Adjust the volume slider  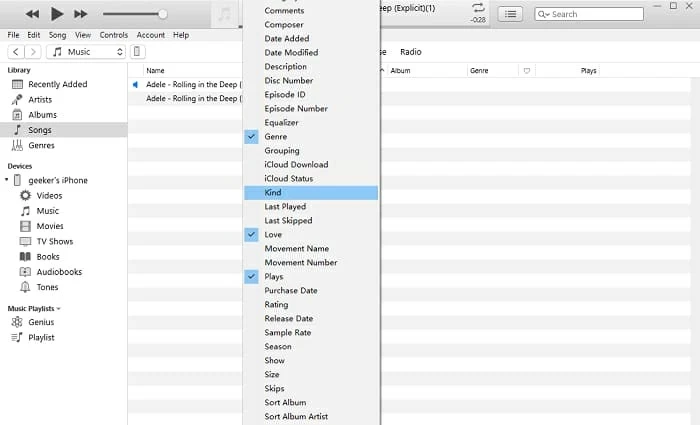[x=162, y=14]
